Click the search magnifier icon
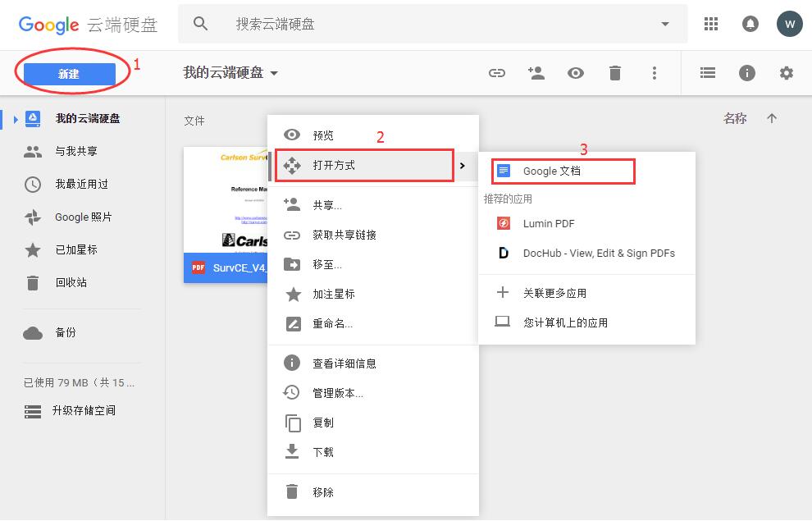The height and width of the screenshot is (521, 812). [200, 24]
